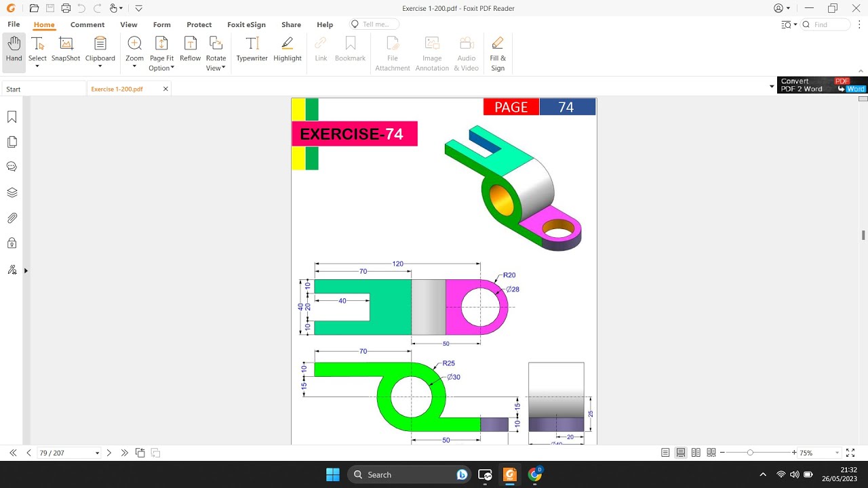The height and width of the screenshot is (488, 868).
Task: Close the Exercise 1-200.pdf tab
Action: [x=165, y=89]
